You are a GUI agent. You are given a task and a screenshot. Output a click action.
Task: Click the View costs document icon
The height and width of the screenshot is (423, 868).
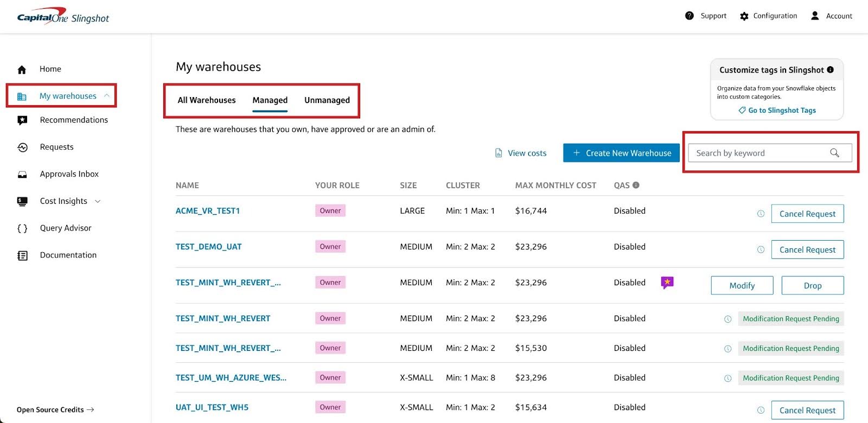coord(499,153)
